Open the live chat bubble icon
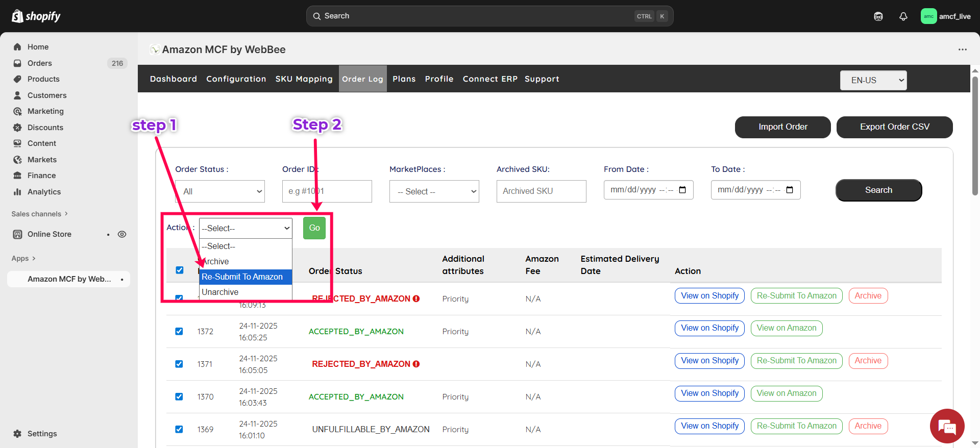The height and width of the screenshot is (448, 980). point(947,426)
